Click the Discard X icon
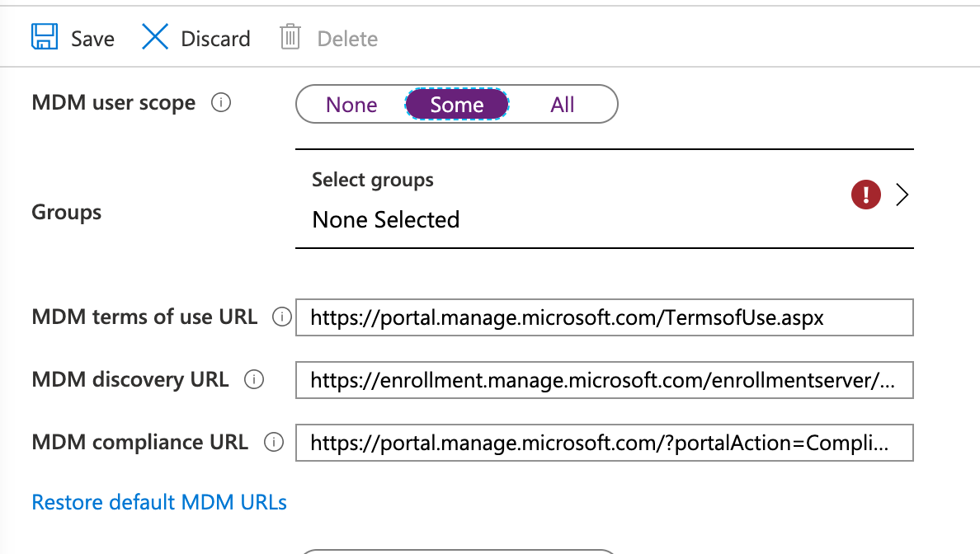This screenshot has height=554, width=980. click(x=155, y=38)
